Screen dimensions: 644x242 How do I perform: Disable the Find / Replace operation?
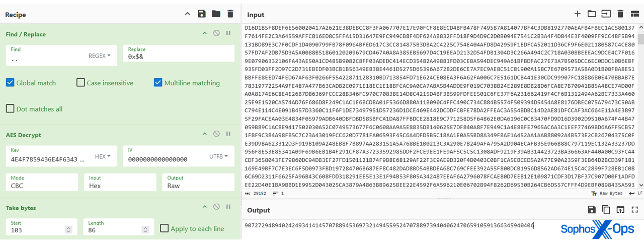pyautogui.click(x=216, y=34)
